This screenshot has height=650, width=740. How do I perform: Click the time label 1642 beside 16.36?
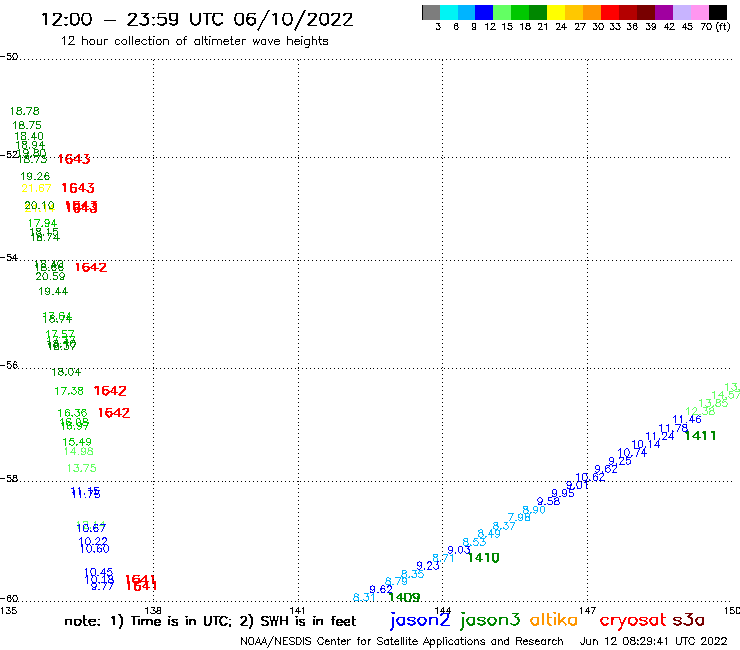pos(114,413)
